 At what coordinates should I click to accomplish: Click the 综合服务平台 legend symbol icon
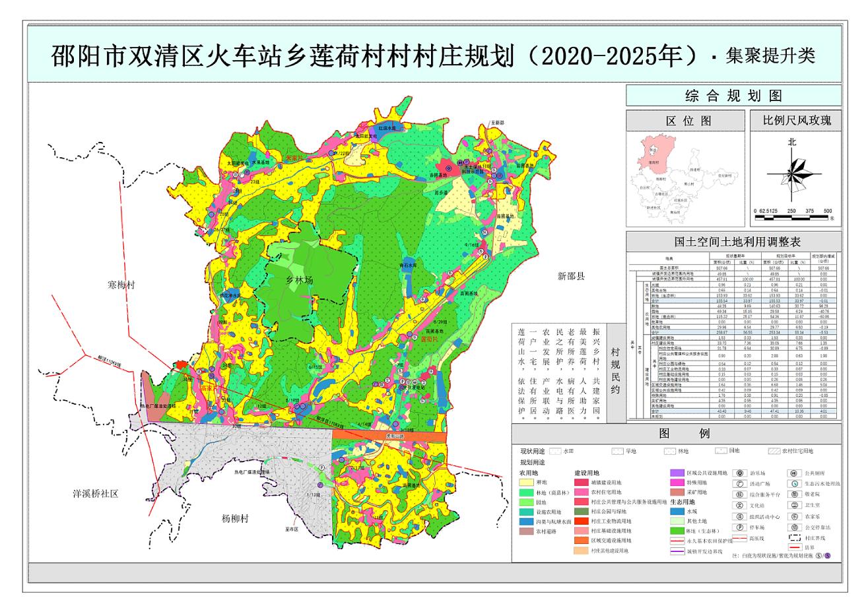coord(739,495)
